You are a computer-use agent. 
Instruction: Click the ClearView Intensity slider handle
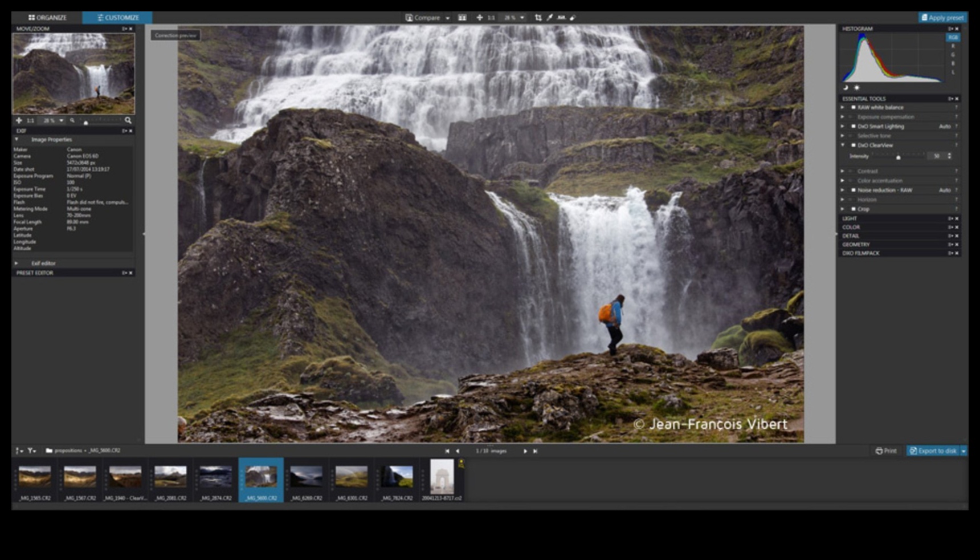(899, 157)
